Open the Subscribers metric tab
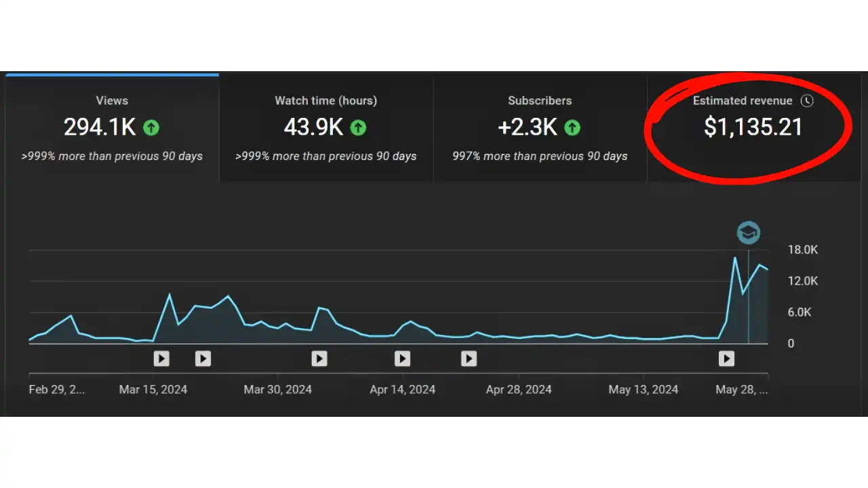The height and width of the screenshot is (488, 868). point(540,127)
